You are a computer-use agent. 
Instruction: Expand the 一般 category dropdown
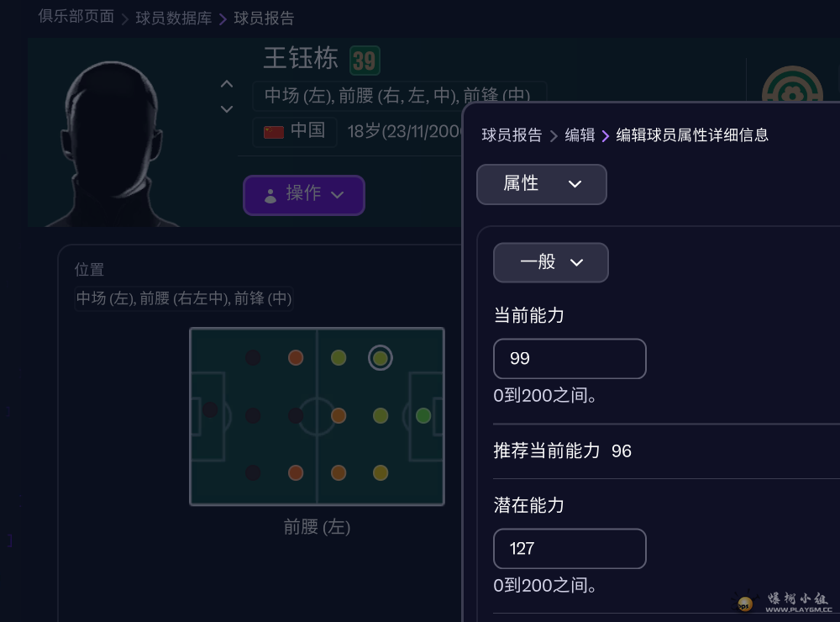[551, 262]
